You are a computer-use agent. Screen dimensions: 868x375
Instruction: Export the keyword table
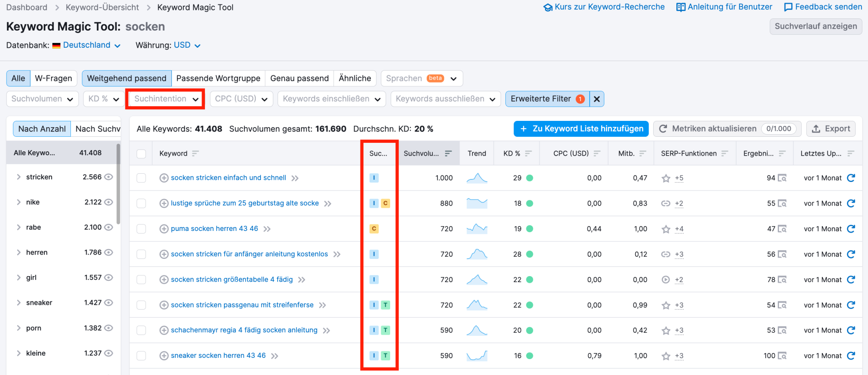pos(831,129)
